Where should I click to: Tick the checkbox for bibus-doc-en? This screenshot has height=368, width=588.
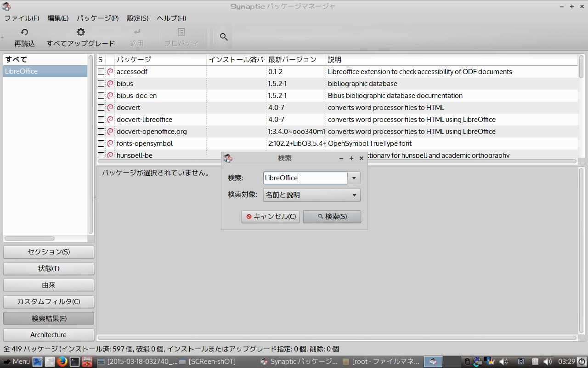101,96
